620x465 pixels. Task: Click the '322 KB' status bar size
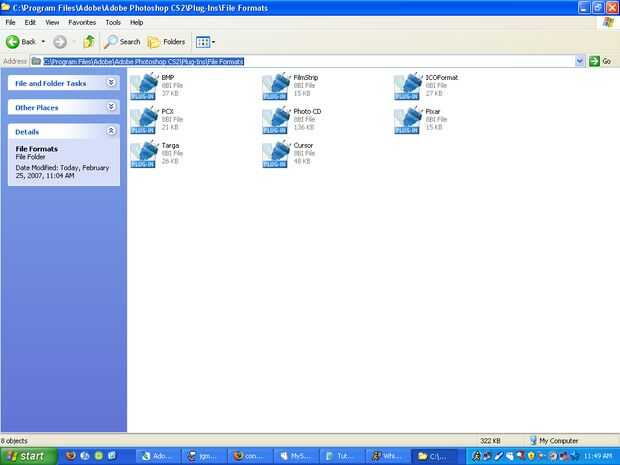point(490,440)
